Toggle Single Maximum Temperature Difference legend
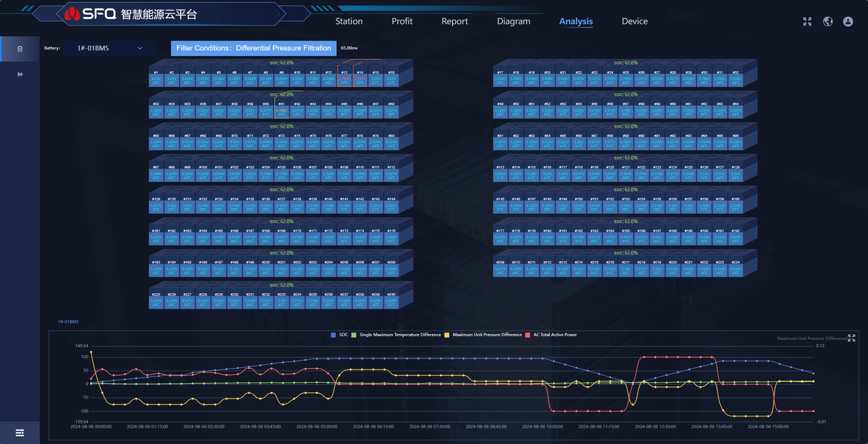The width and height of the screenshot is (868, 444). pyautogui.click(x=396, y=334)
